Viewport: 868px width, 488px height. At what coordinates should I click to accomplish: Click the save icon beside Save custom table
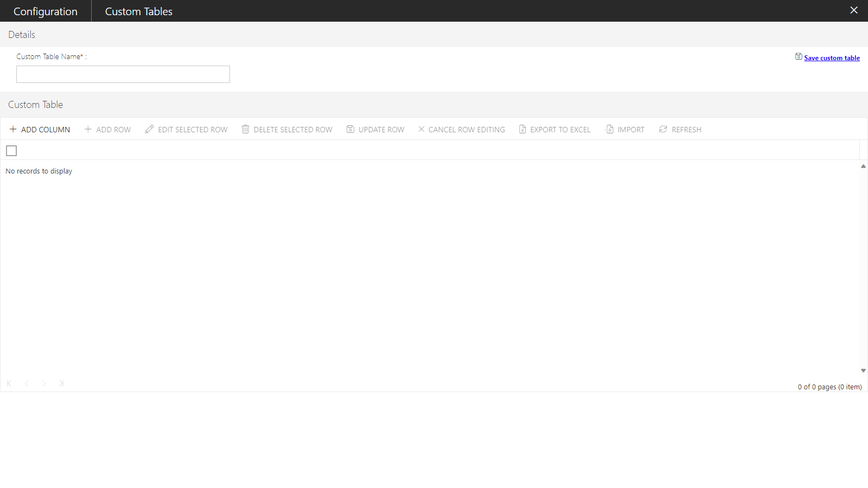(799, 56)
